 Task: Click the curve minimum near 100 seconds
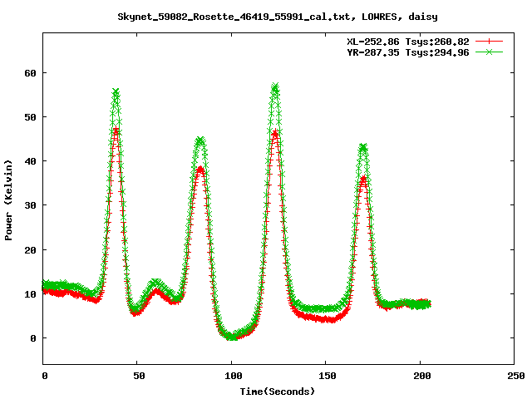[x=232, y=337]
